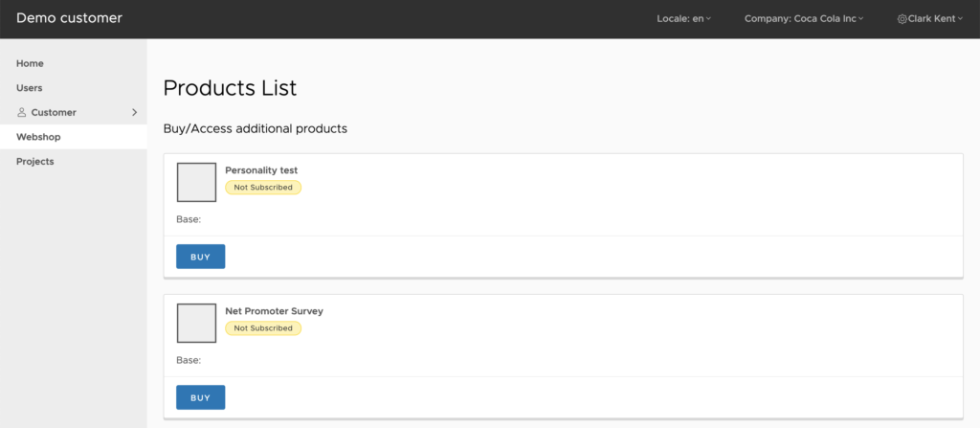Click the Personality test product title
The height and width of the screenshot is (428, 980).
(261, 170)
